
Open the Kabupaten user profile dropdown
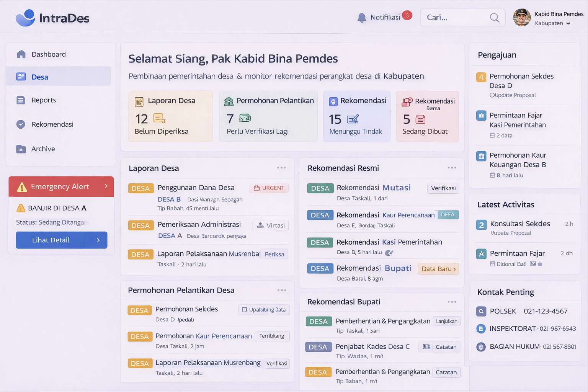568,23
